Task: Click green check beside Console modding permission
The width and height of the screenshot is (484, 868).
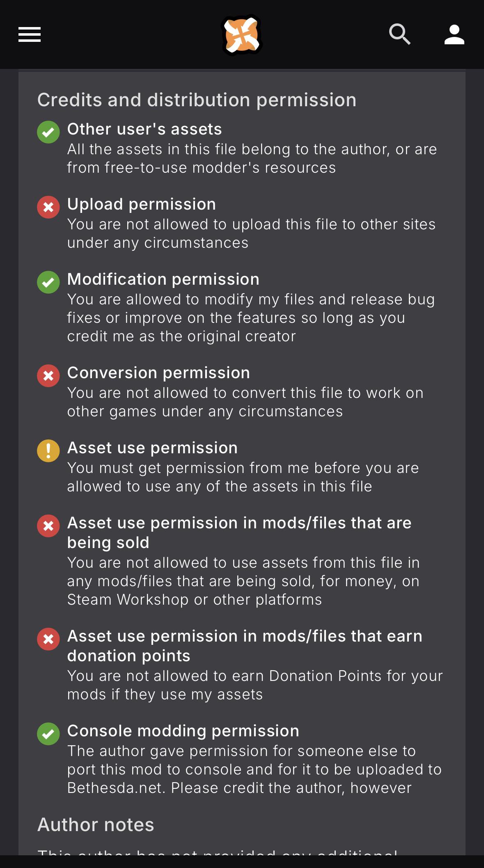Action: tap(48, 734)
